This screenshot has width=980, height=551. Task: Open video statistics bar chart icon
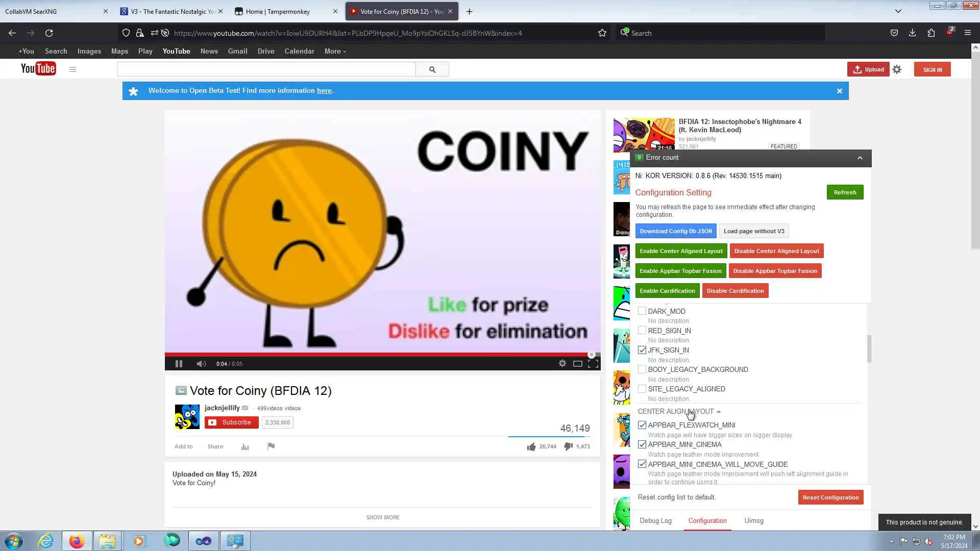(245, 447)
